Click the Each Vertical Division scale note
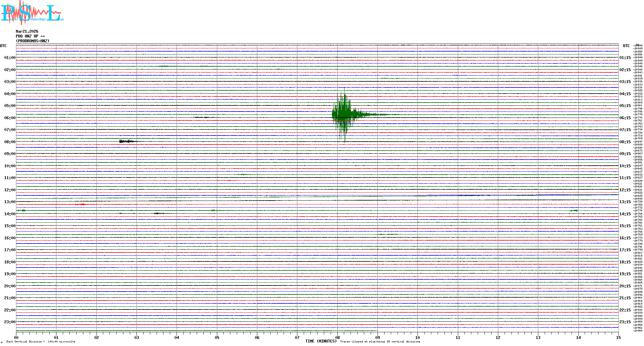The image size is (644, 346). tap(41, 342)
